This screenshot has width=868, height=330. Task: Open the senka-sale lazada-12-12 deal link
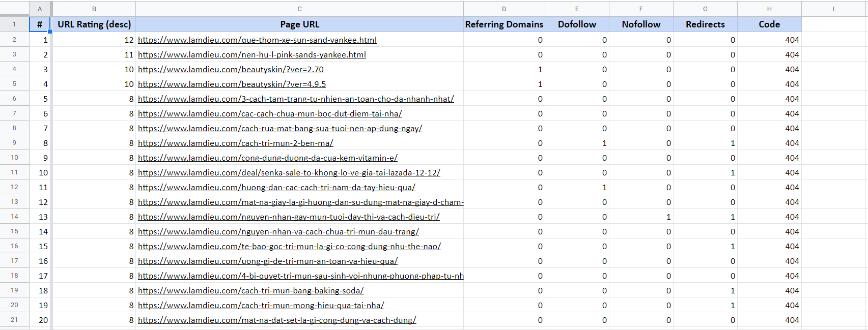(289, 172)
